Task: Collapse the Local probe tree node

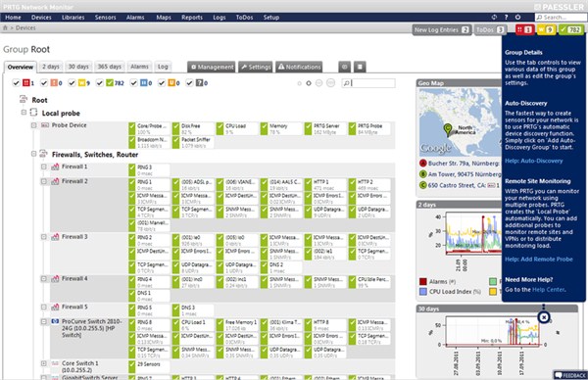Action: pos(24,113)
